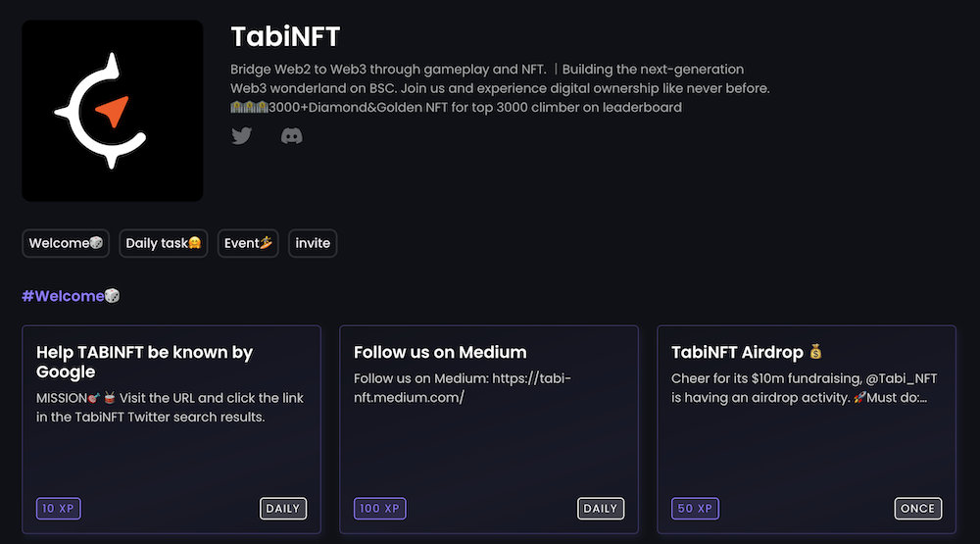Image resolution: width=980 pixels, height=544 pixels.
Task: Click the Medium URL in quest description
Action: pos(462,388)
